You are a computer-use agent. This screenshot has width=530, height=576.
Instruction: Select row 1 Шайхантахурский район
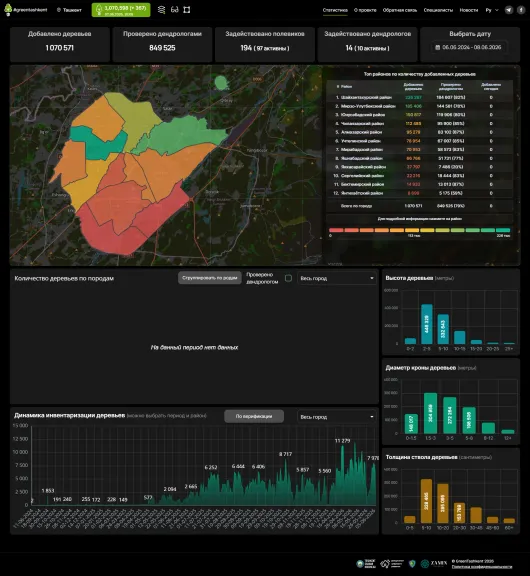point(419,98)
